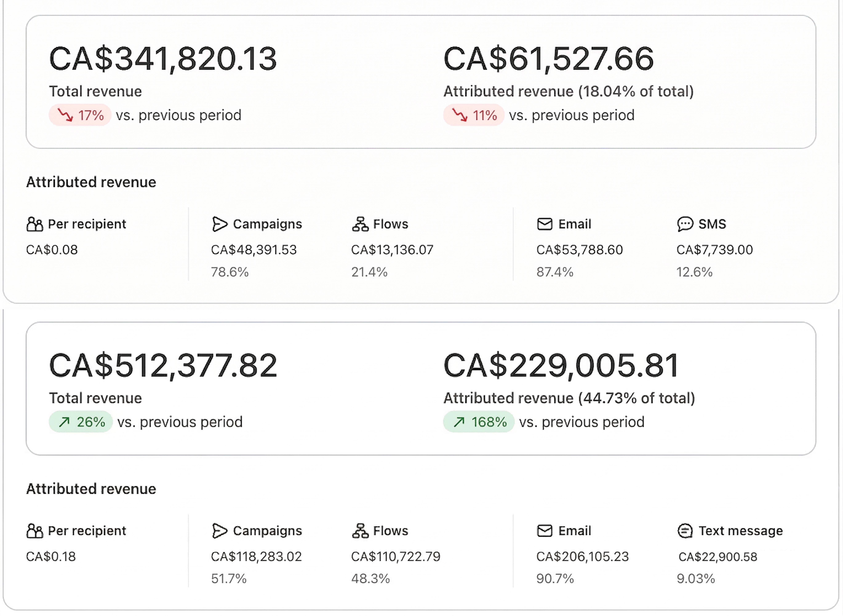The width and height of the screenshot is (843, 616).
Task: Click the green 26% increase badge
Action: click(80, 422)
